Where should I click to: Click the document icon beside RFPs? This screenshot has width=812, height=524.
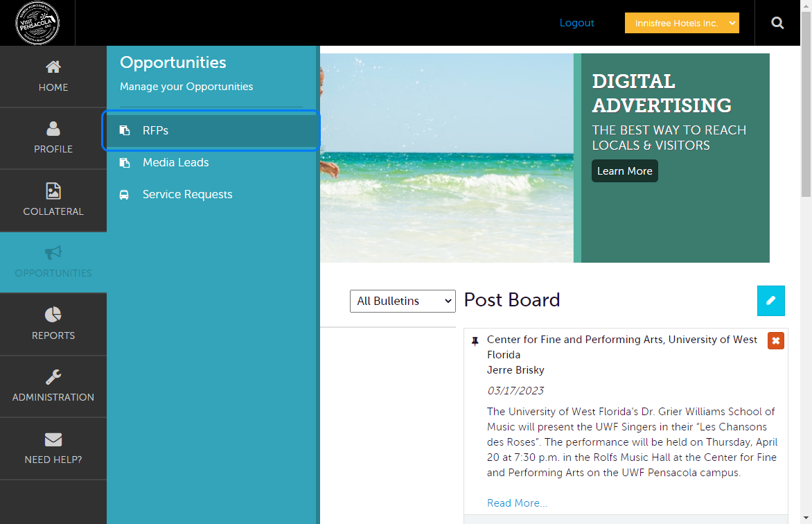click(x=124, y=130)
